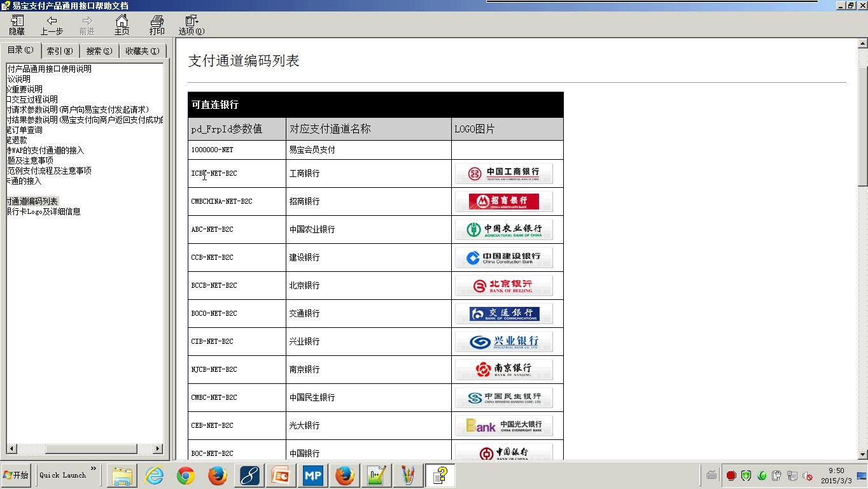Expand the Quick Launch chevron

pyautogui.click(x=94, y=469)
